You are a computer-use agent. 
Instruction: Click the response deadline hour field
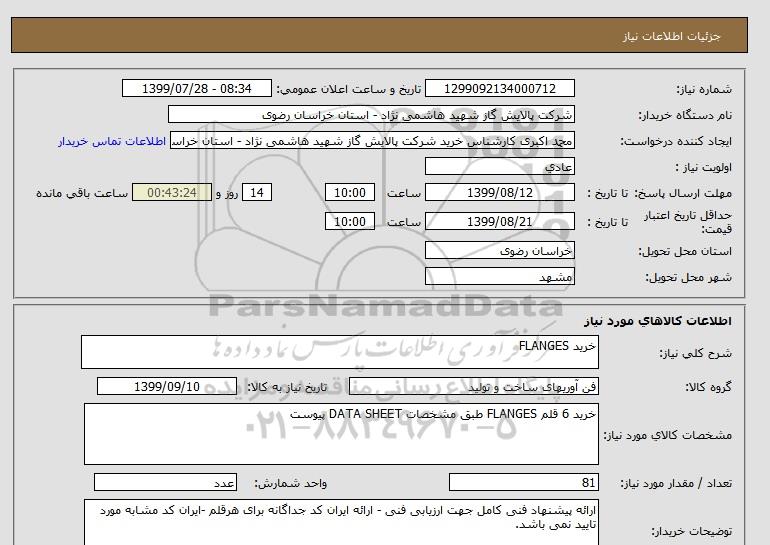(350, 192)
